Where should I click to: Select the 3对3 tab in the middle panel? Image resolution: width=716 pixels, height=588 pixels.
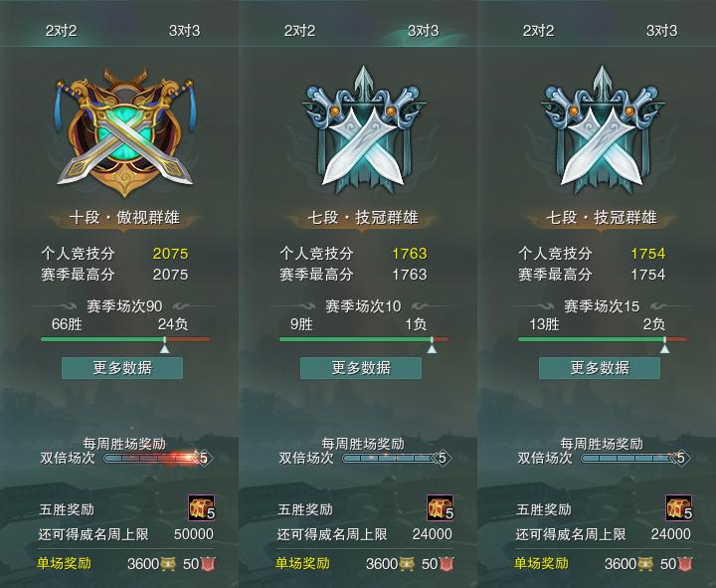point(423,31)
